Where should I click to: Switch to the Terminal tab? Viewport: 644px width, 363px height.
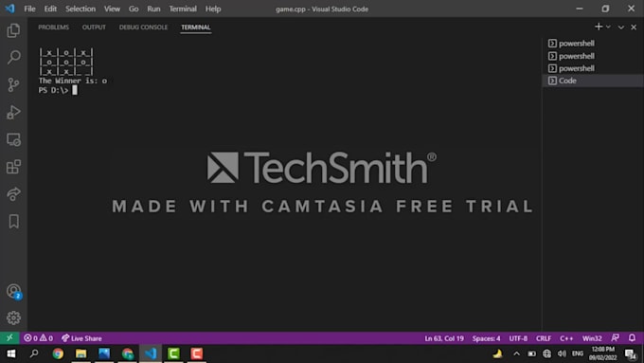coord(196,27)
